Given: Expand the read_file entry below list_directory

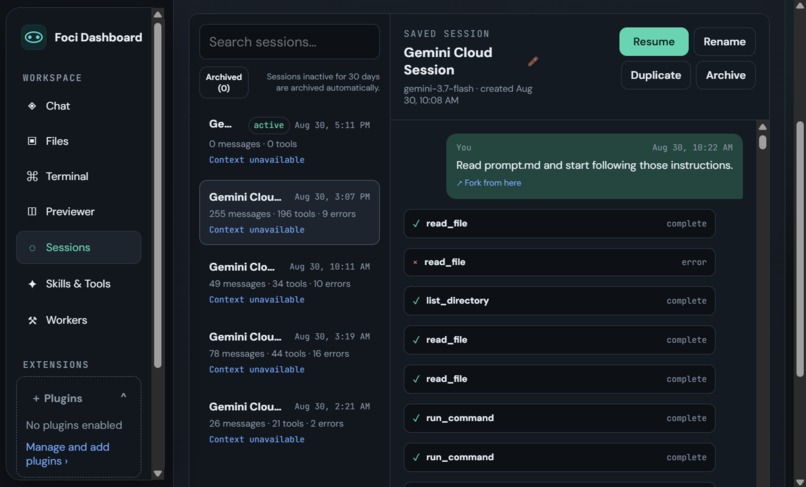Looking at the screenshot, I should pyautogui.click(x=559, y=340).
